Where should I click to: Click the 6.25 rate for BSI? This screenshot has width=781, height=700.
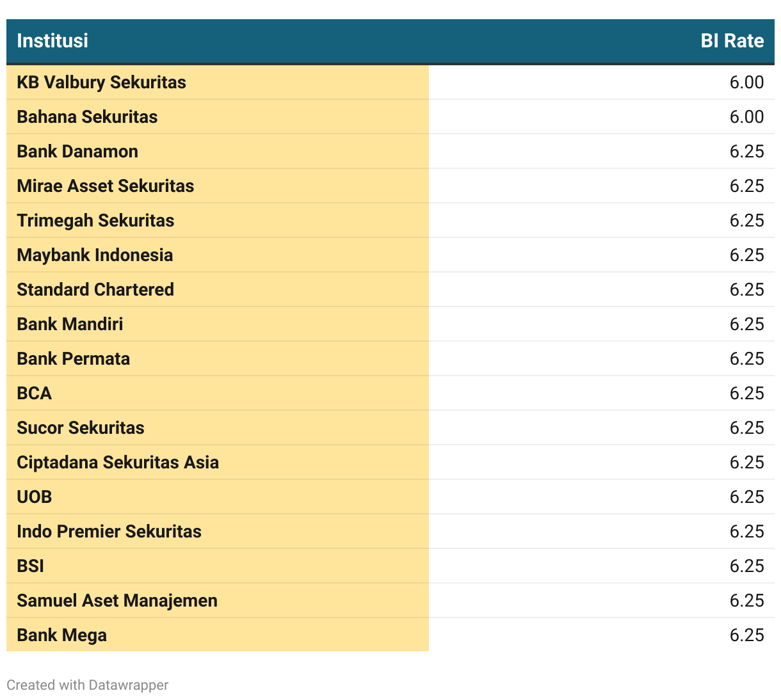pos(747,566)
